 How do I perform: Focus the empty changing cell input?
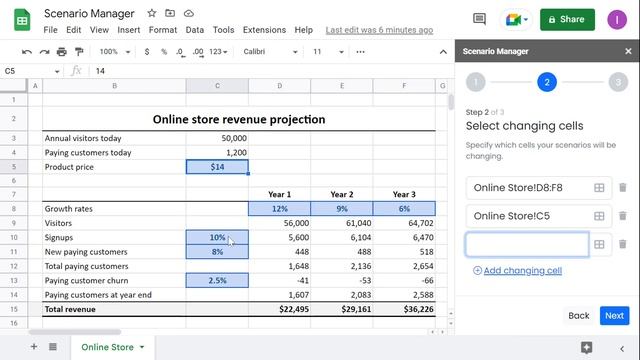(x=527, y=244)
